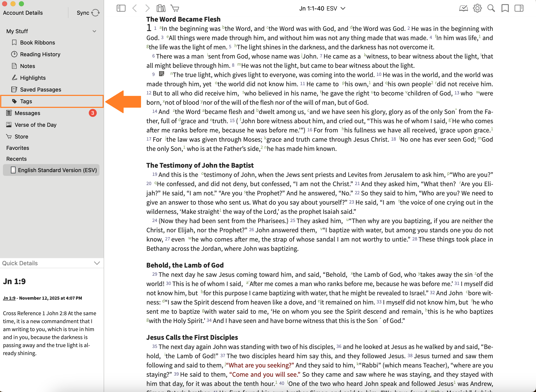
Task: Click the My Stuff section label
Action: 17,31
